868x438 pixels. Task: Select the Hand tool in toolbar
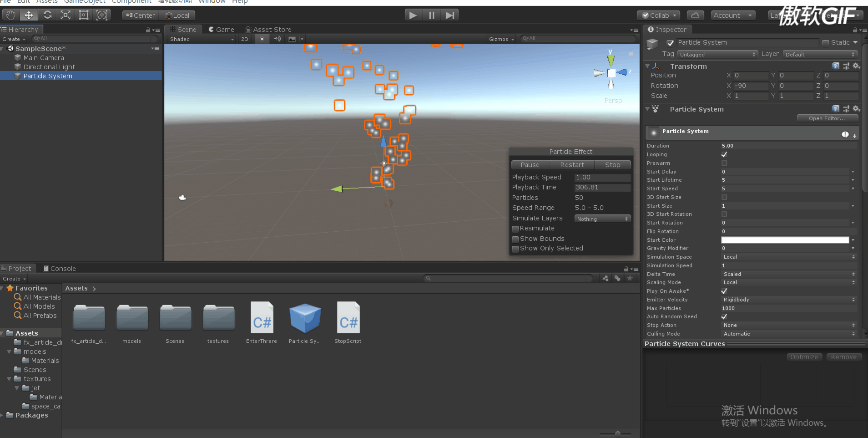pos(10,15)
